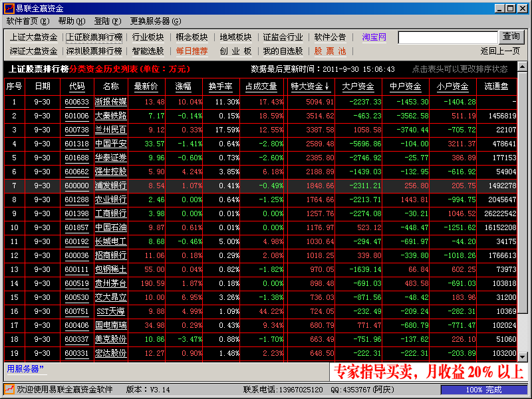Click the app icon in the title bar
Image resolution: width=532 pixels, height=399 pixels.
coord(9,9)
